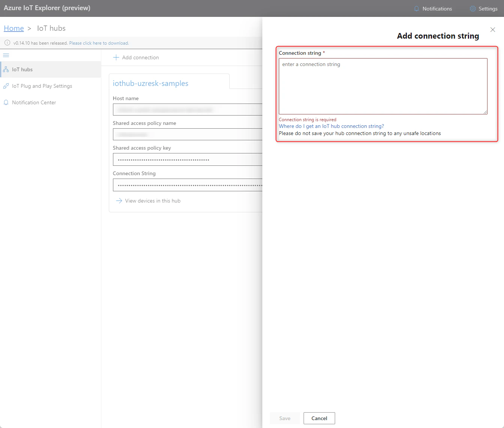Go to Home breadcrumb link

pos(14,28)
